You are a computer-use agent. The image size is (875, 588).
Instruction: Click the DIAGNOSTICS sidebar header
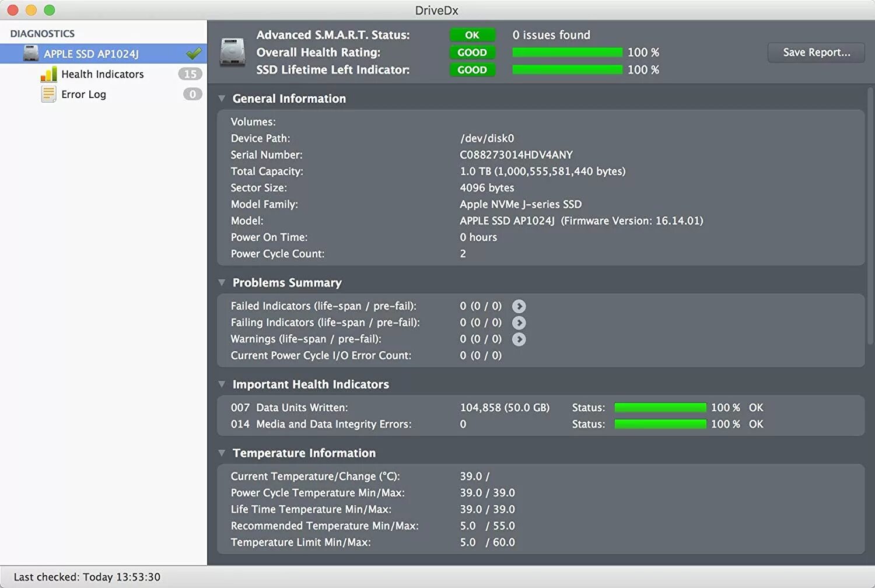pos(43,34)
